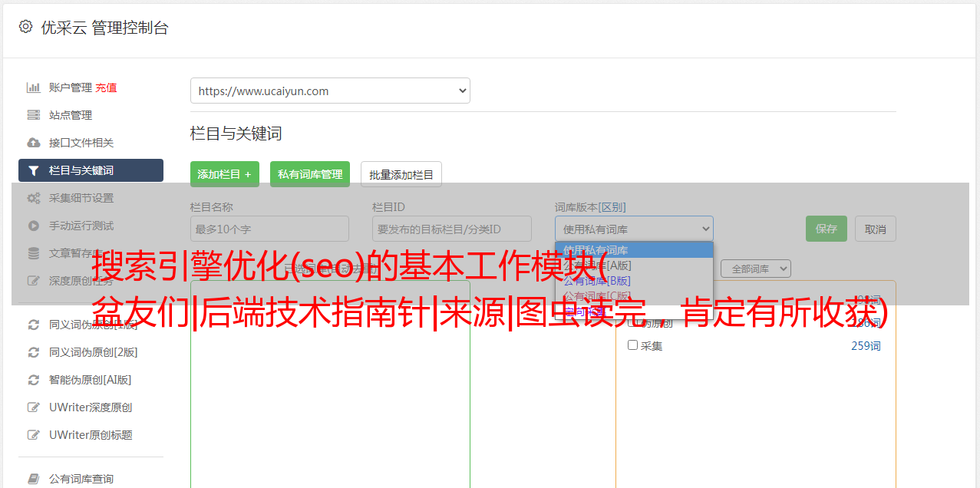The height and width of the screenshot is (488, 980).
Task: Click the bar chart icon for 账户管理
Action: [x=33, y=87]
